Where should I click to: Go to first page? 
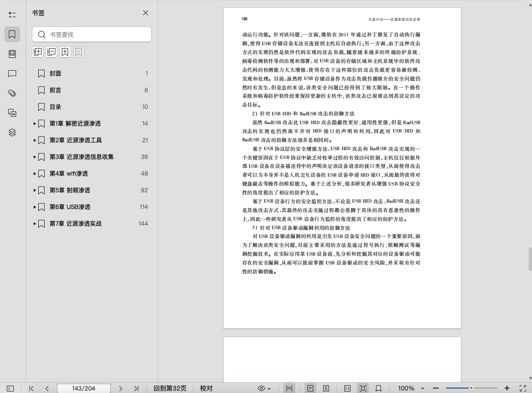tap(31, 388)
